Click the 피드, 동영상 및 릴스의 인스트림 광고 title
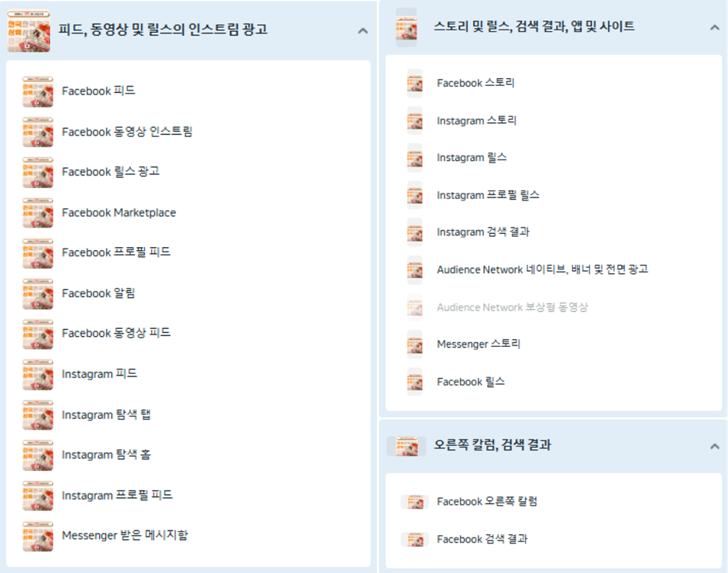Viewport: 728px width, 573px height. click(x=163, y=29)
